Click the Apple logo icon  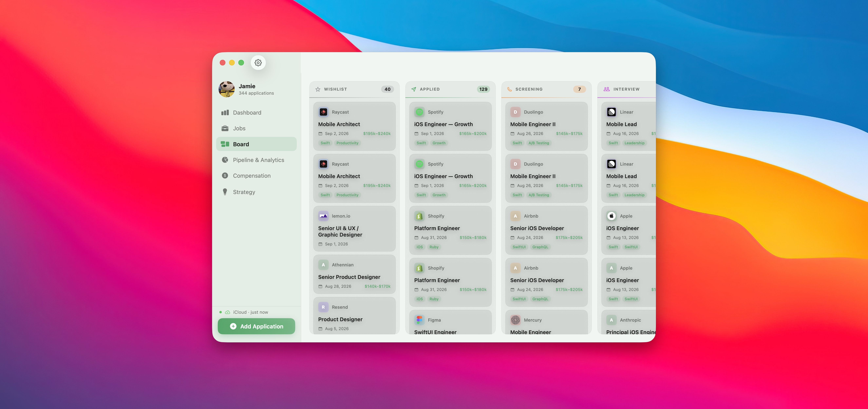(x=612, y=216)
